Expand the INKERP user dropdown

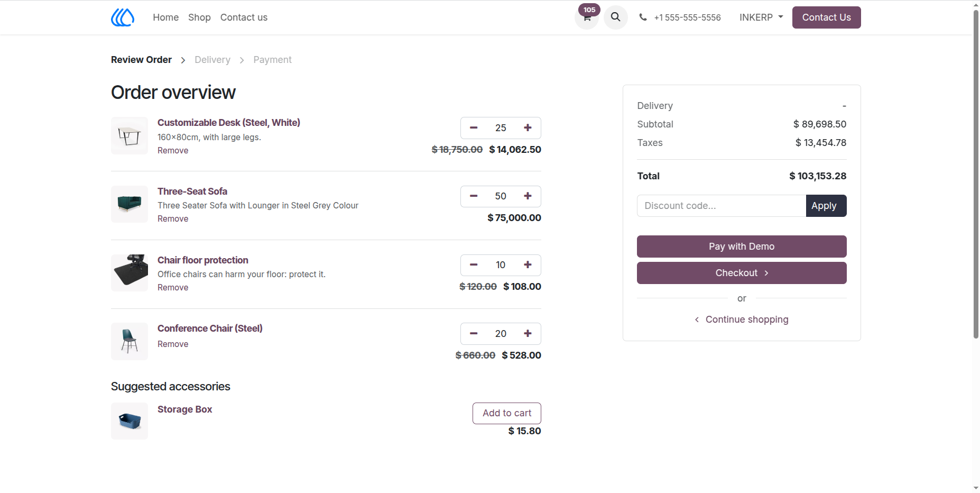point(761,17)
